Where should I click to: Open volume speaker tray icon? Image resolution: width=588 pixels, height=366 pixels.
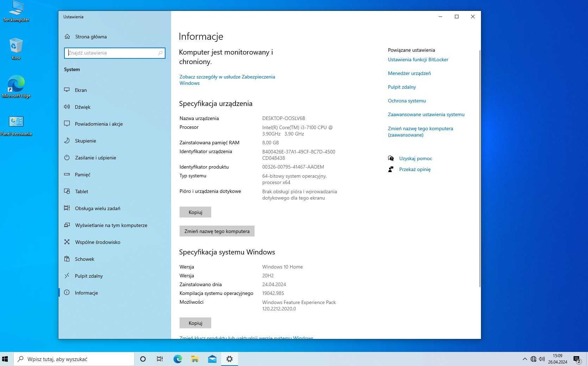tap(542, 359)
